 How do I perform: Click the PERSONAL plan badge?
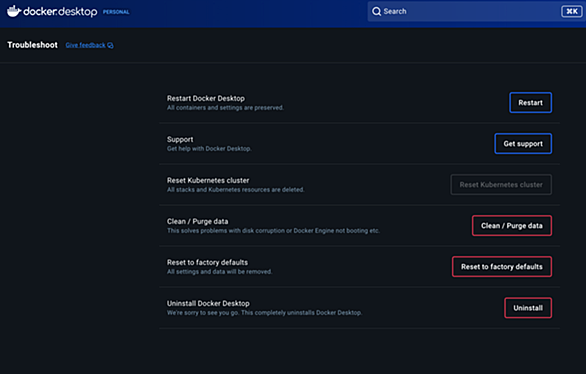coord(116,12)
